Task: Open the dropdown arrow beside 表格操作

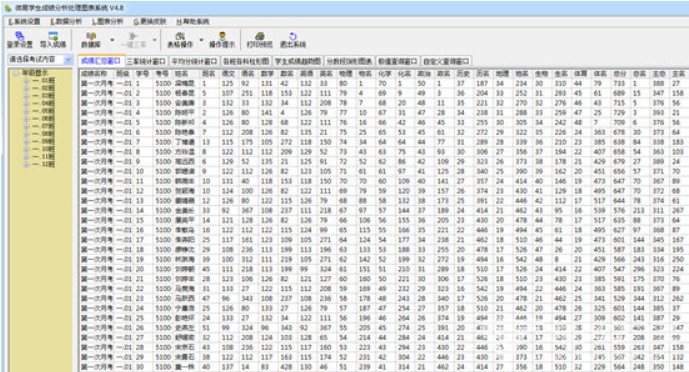Action: (201, 40)
